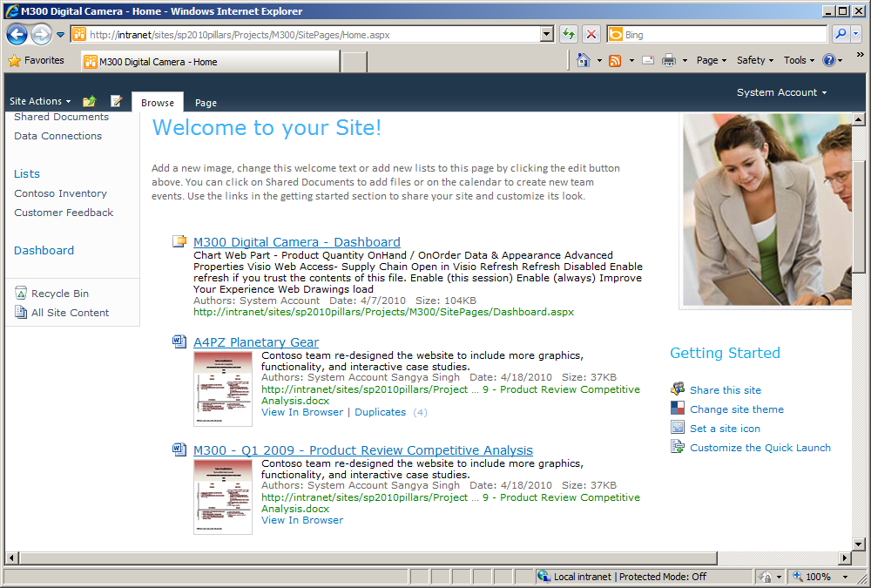Expand the Print dropdown arrow

(x=685, y=61)
